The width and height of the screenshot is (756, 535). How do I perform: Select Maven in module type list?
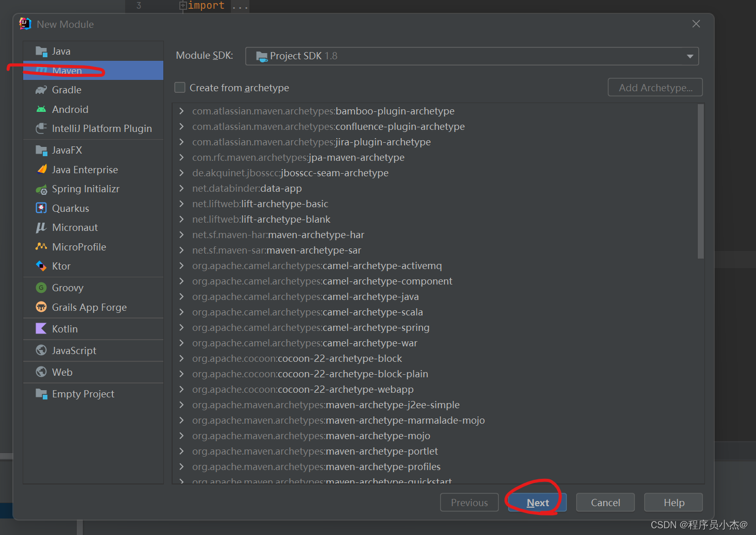[93, 70]
